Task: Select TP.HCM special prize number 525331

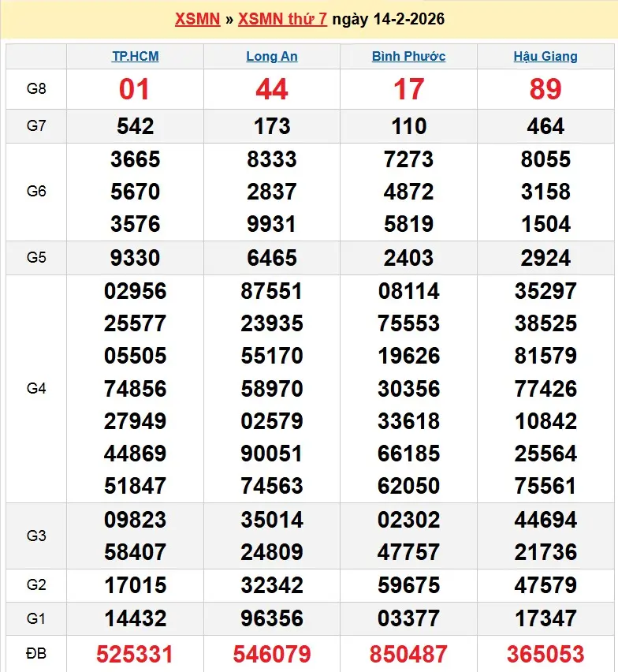Action: (135, 654)
